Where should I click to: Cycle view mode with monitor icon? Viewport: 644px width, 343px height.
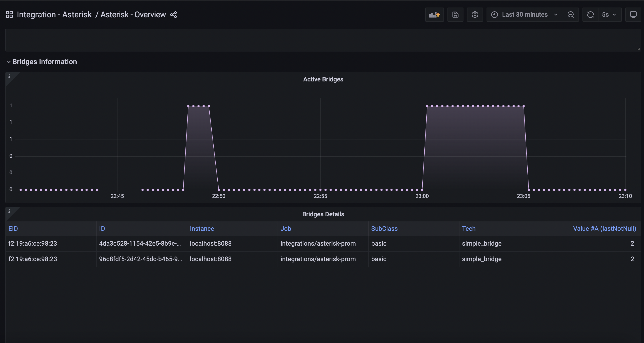(x=633, y=15)
